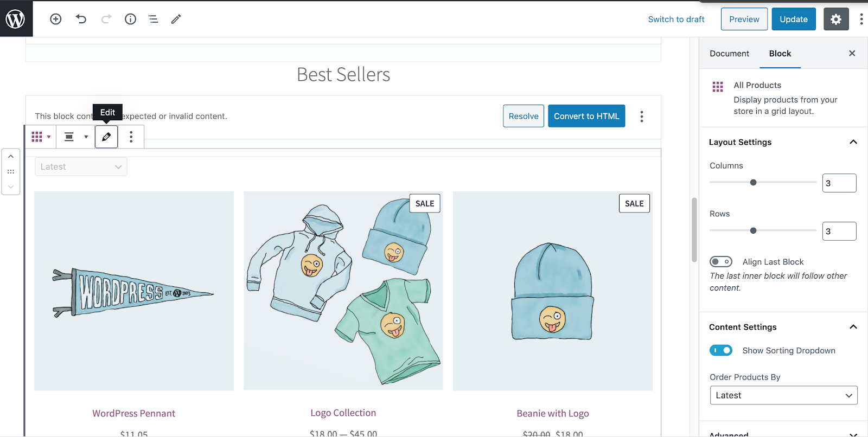The height and width of the screenshot is (437, 868).
Task: Open content structure info icon
Action: coord(131,19)
